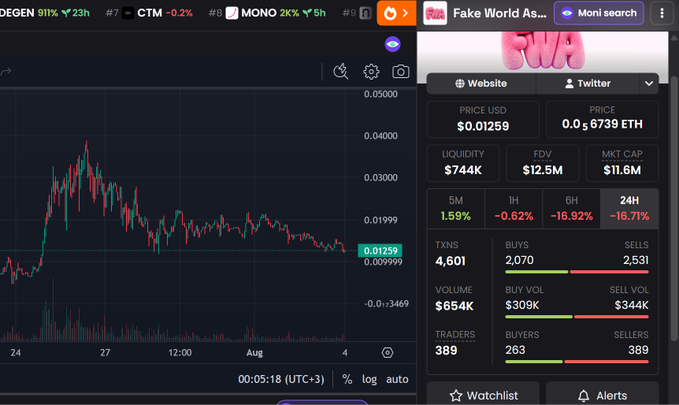The height and width of the screenshot is (405, 679).
Task: Click the PRICE USD $0.01259 box
Action: pos(483,119)
